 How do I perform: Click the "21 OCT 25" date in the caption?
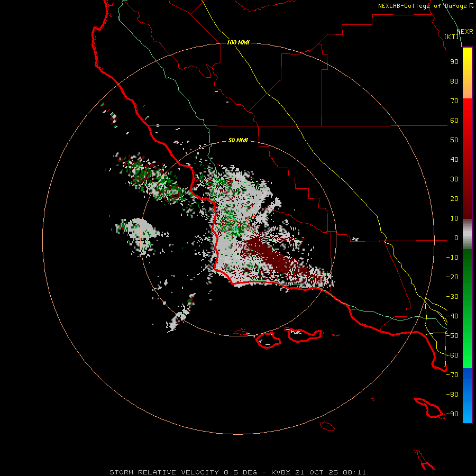317,472
